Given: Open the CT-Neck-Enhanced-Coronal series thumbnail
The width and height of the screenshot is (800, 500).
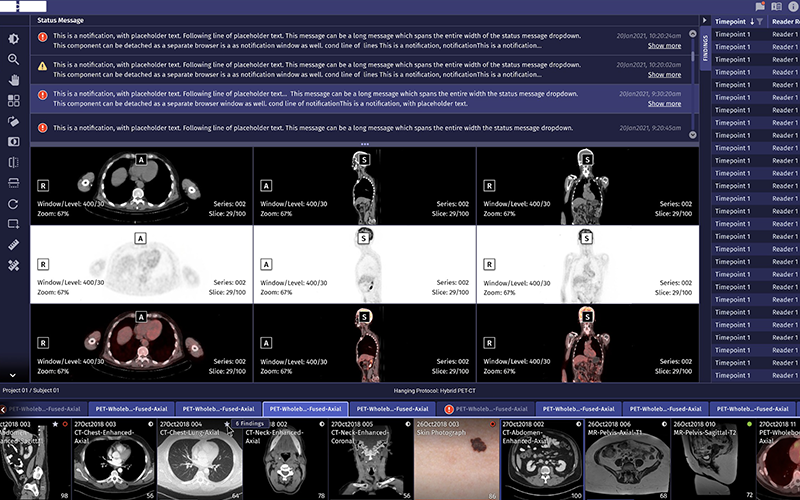Looking at the screenshot, I should click(x=370, y=460).
